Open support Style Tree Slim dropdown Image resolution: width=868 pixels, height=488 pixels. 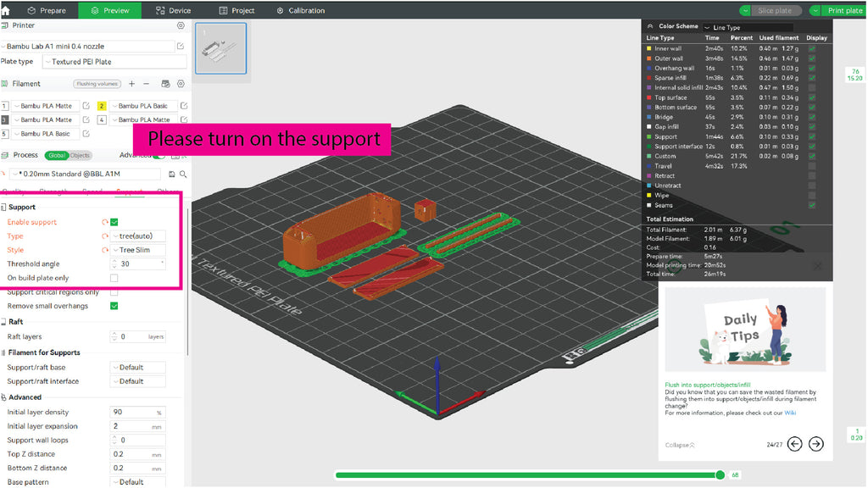(138, 250)
